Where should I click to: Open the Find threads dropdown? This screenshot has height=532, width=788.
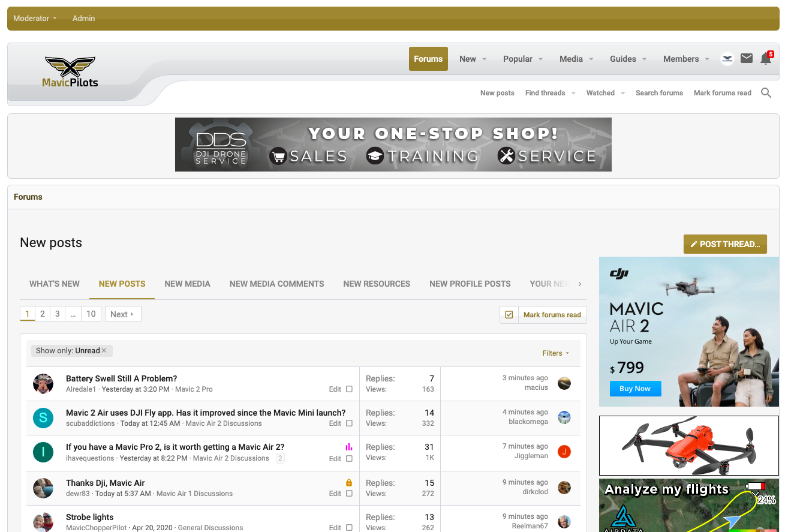[573, 93]
